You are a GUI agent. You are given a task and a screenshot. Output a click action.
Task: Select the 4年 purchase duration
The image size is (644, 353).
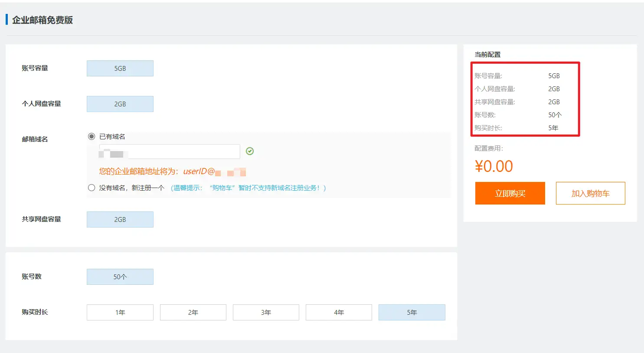pos(339,312)
